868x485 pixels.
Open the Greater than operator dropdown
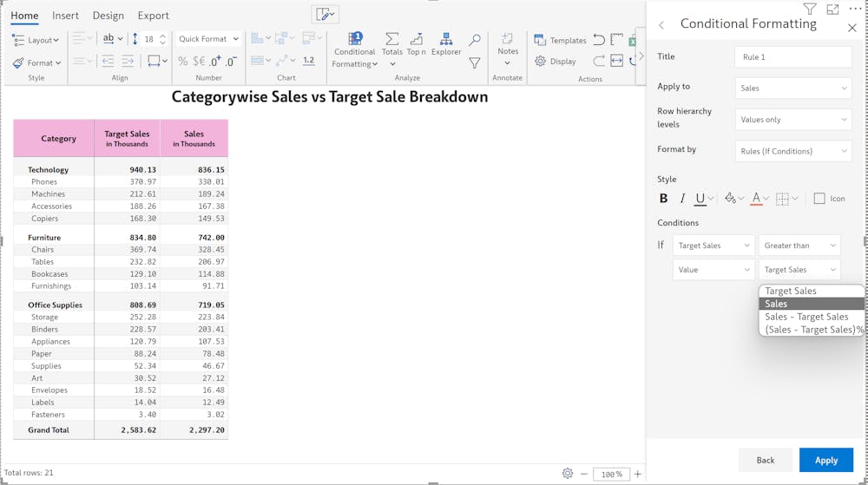(x=799, y=246)
